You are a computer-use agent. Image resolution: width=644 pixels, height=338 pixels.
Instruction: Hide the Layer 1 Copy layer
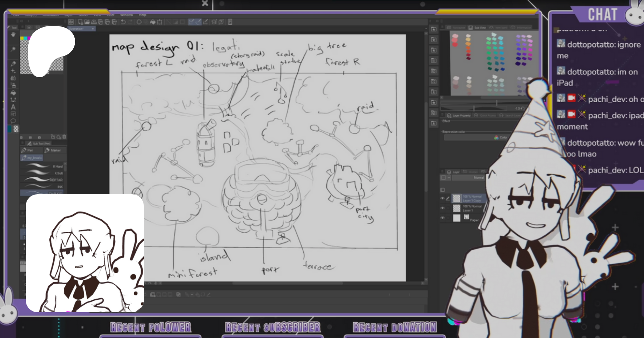pyautogui.click(x=443, y=198)
